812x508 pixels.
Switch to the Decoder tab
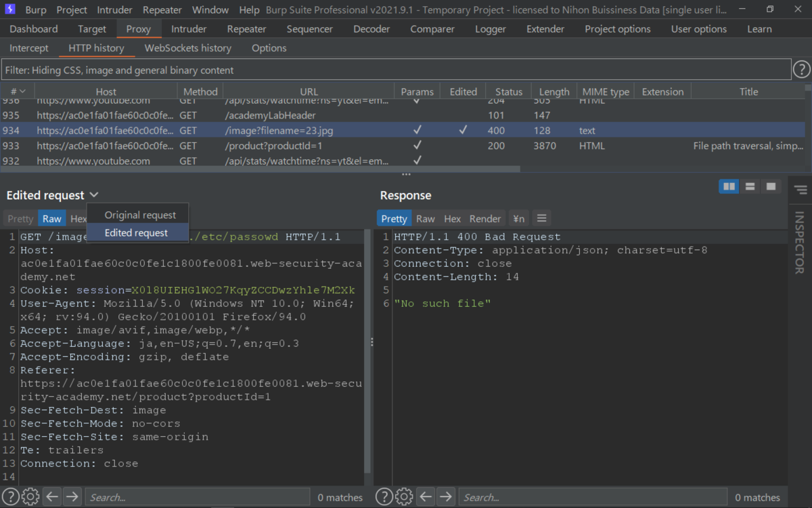click(x=371, y=29)
